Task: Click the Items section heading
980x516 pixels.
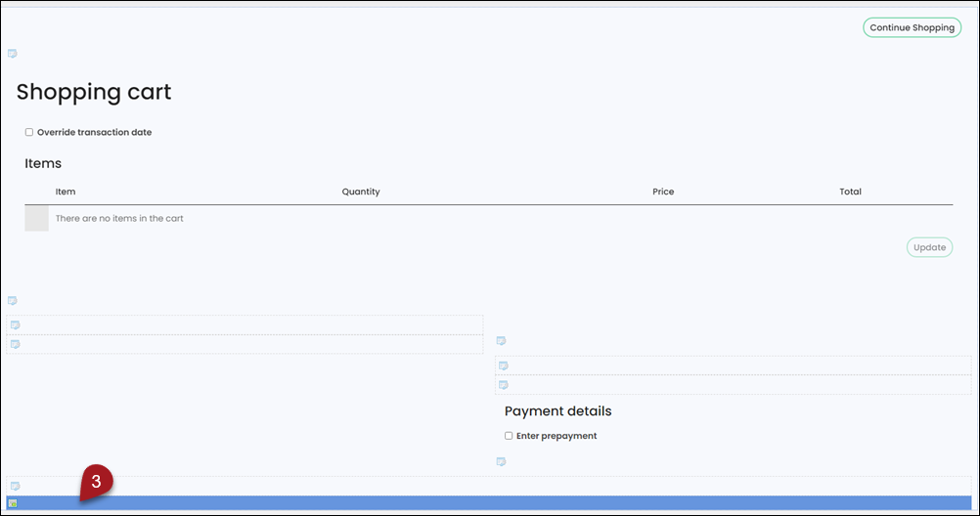Action: coord(43,163)
